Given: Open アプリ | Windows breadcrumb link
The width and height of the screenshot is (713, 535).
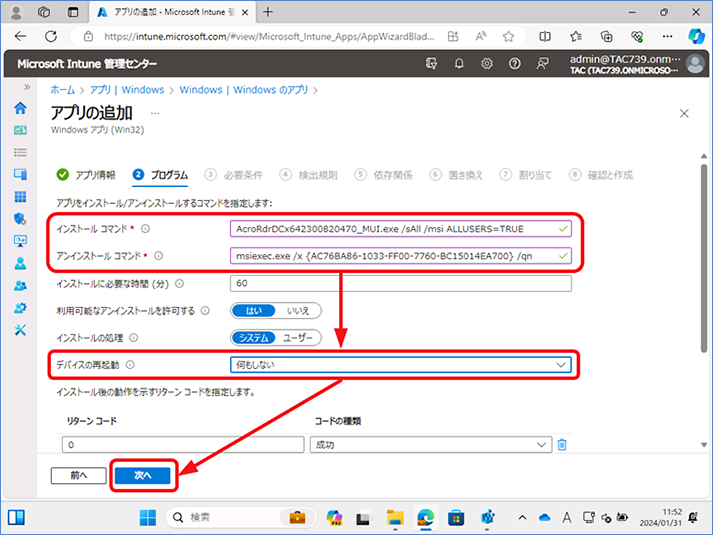Looking at the screenshot, I should pos(127,90).
